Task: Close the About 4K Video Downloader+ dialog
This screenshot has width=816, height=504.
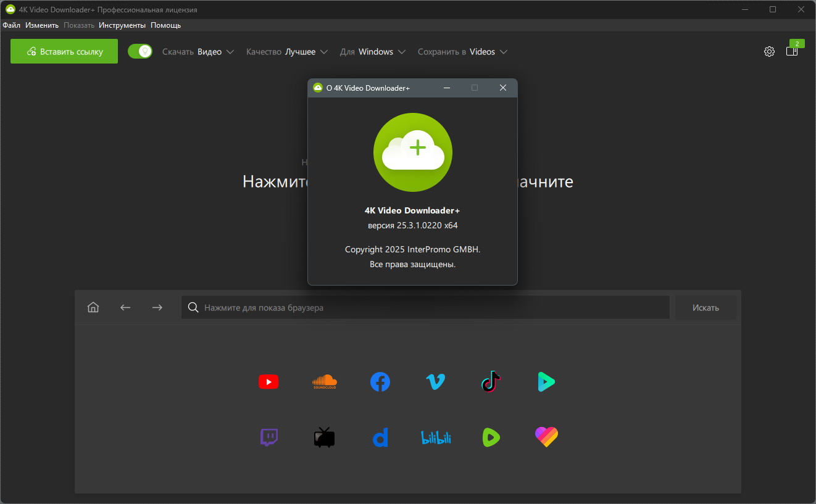Action: click(x=503, y=88)
